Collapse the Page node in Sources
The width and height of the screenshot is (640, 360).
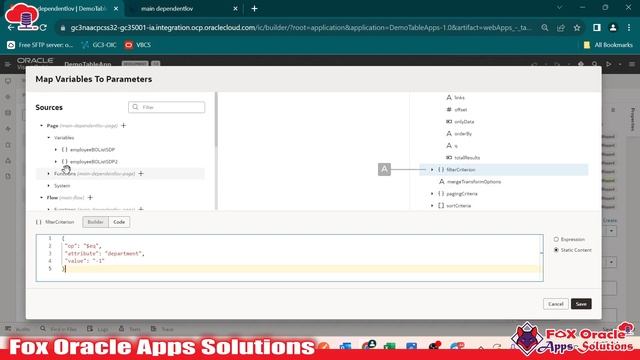[41, 125]
